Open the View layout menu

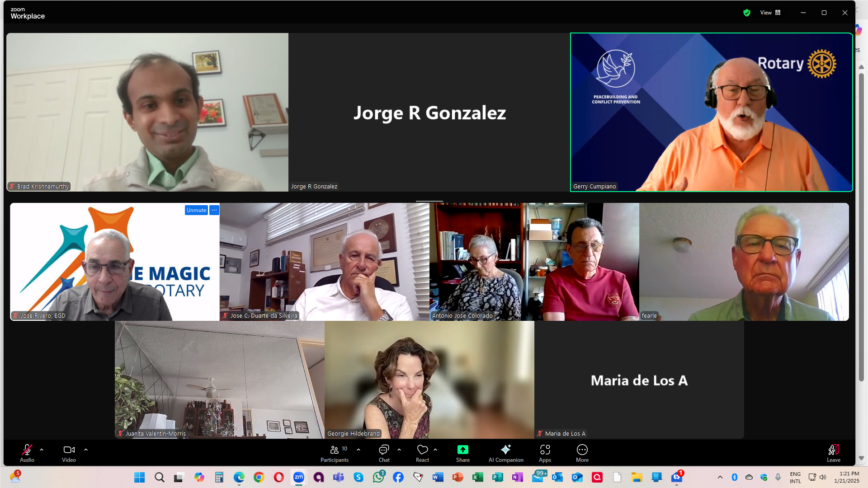pos(770,13)
